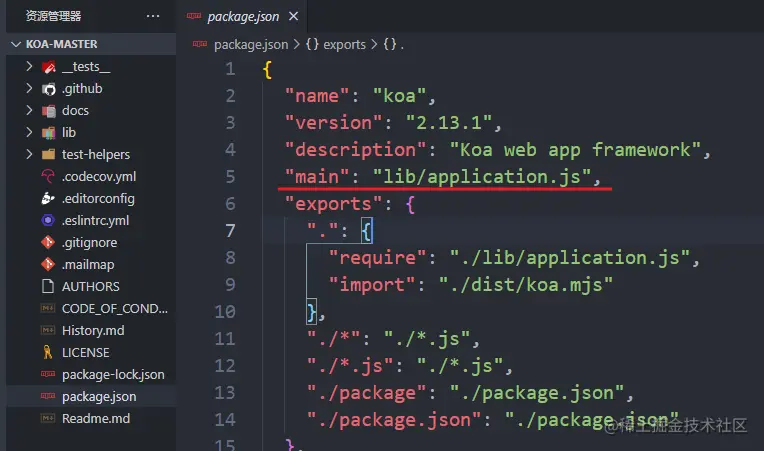The height and width of the screenshot is (451, 764).
Task: Click the CODE_OF_COND markdown icon
Action: tap(48, 308)
